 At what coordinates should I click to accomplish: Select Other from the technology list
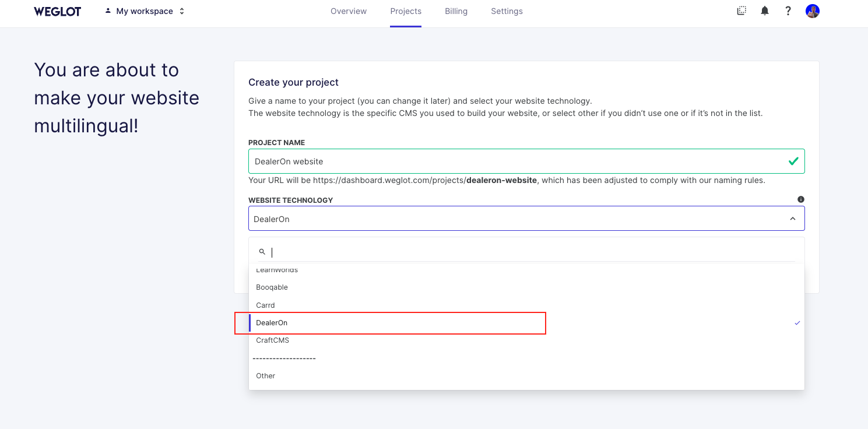click(266, 376)
